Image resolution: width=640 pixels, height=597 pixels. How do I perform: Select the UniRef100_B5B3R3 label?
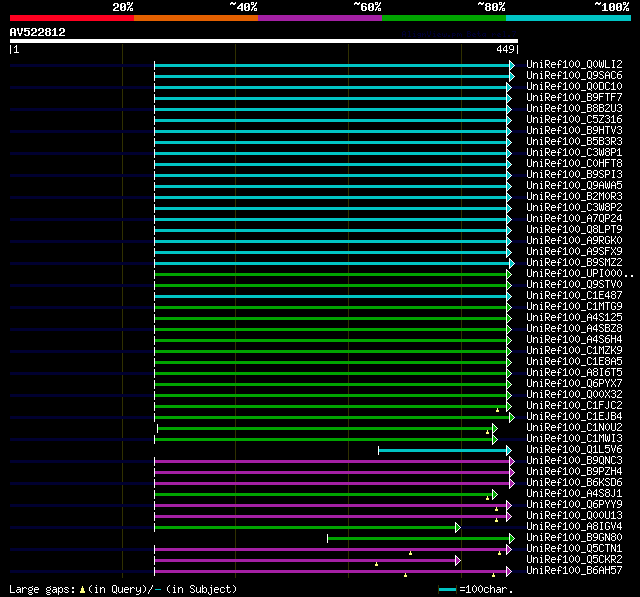[x=574, y=142]
